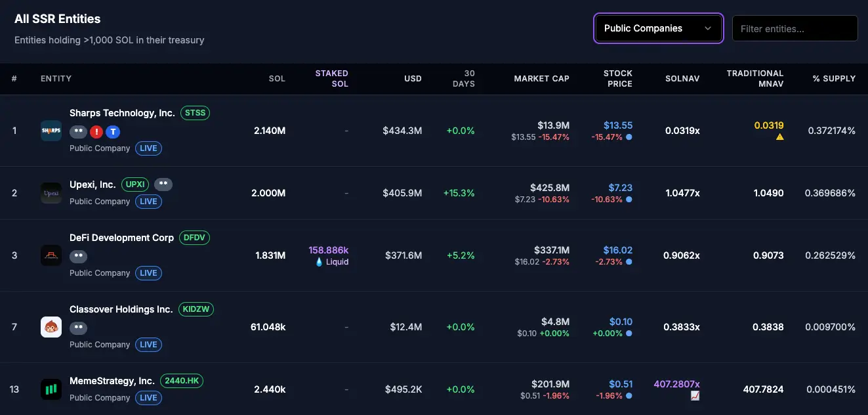Click the ** badge in Classover Holdings row

pyautogui.click(x=78, y=328)
